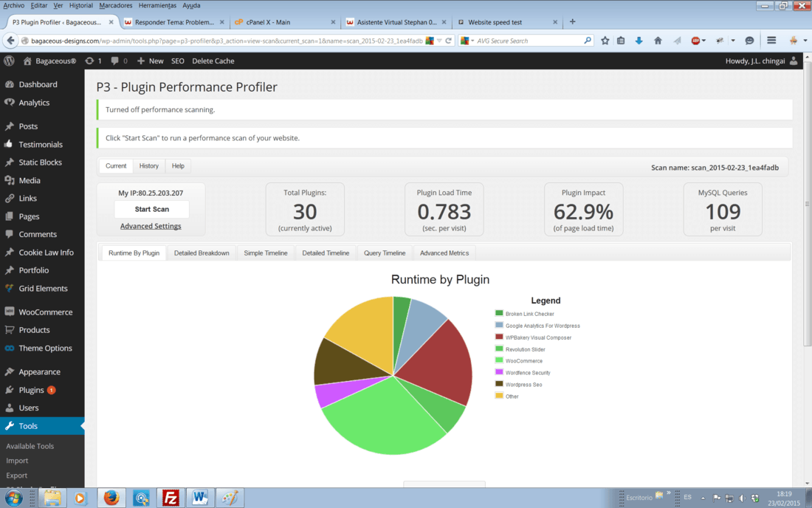Expand the AVG search engine dropdown arrow
The width and height of the screenshot is (812, 508).
point(472,41)
